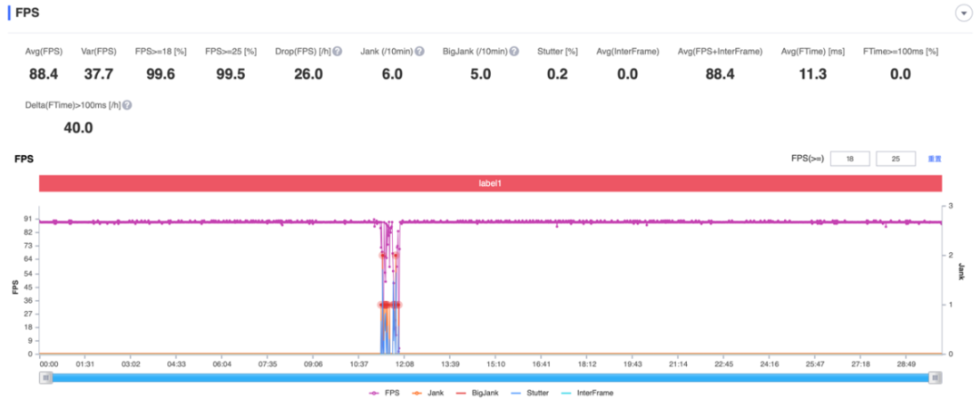Click the 12:08 time axis label
The image size is (980, 399).
click(x=405, y=364)
